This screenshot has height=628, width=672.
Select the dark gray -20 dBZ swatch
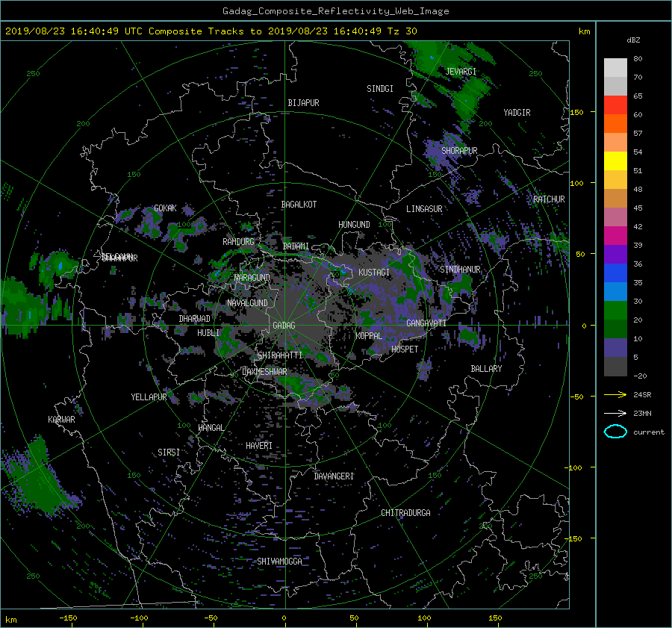pos(615,367)
